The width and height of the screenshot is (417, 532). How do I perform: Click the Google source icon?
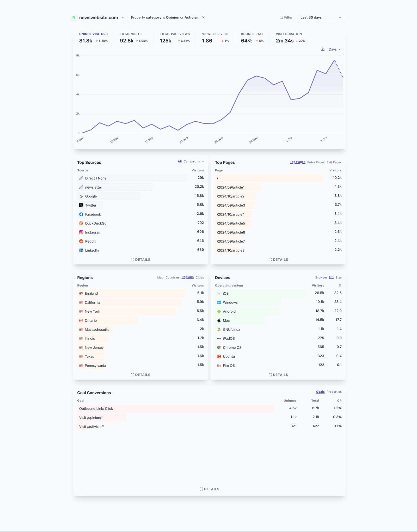[81, 196]
